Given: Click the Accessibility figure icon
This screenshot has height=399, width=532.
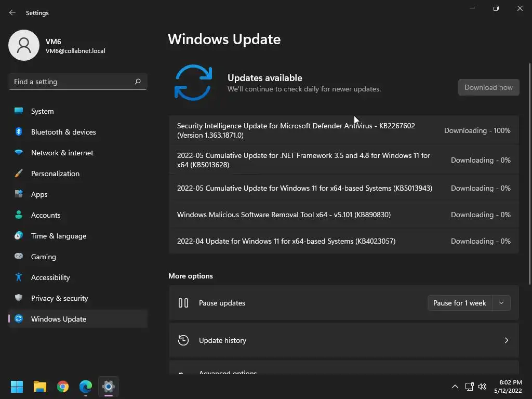Looking at the screenshot, I should point(19,277).
